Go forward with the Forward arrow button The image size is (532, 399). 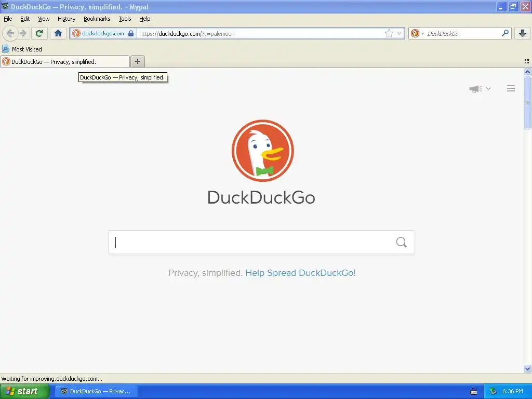coord(23,33)
